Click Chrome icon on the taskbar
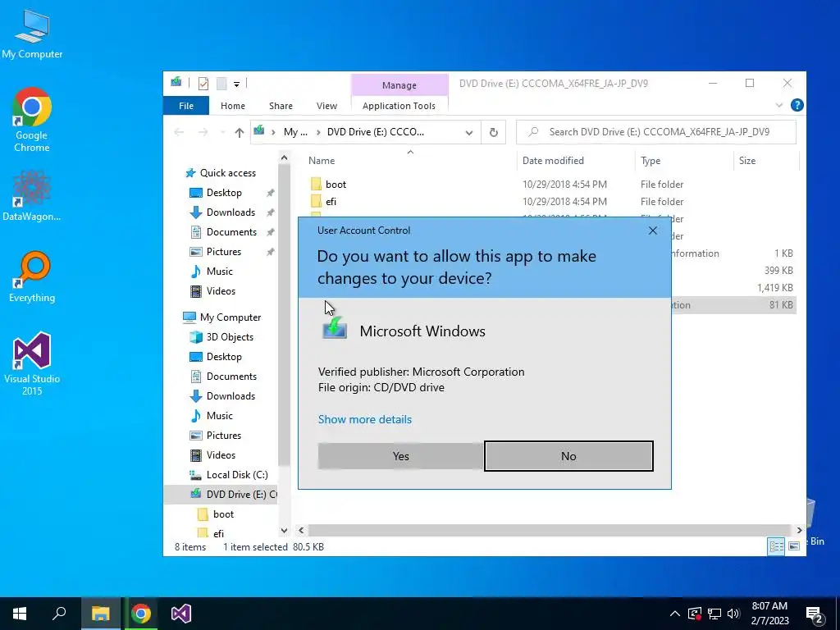The image size is (840, 630). 141,614
